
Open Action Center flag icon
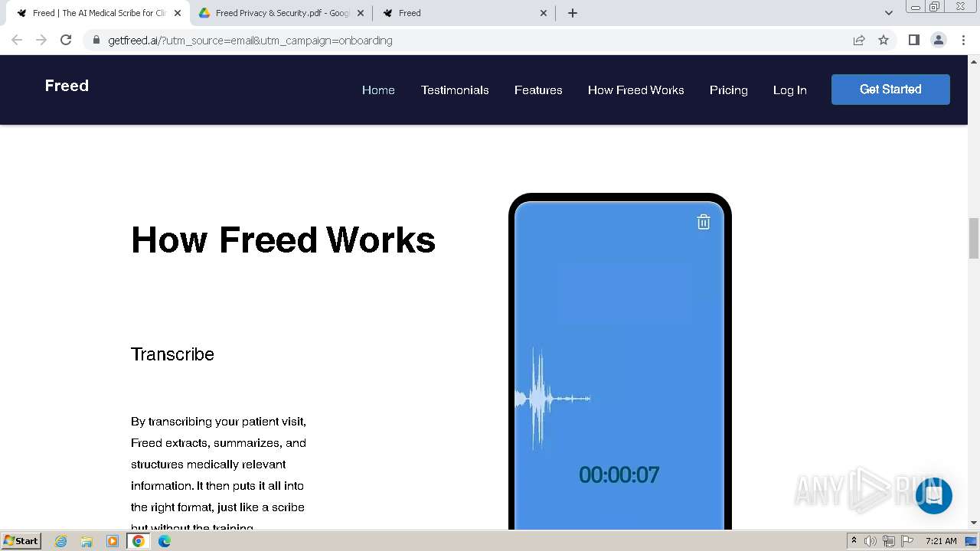tap(907, 541)
